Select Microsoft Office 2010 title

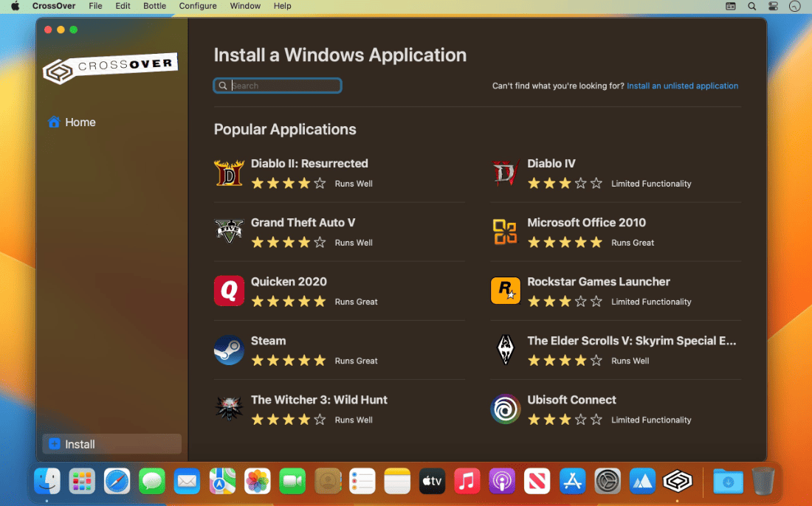(586, 223)
